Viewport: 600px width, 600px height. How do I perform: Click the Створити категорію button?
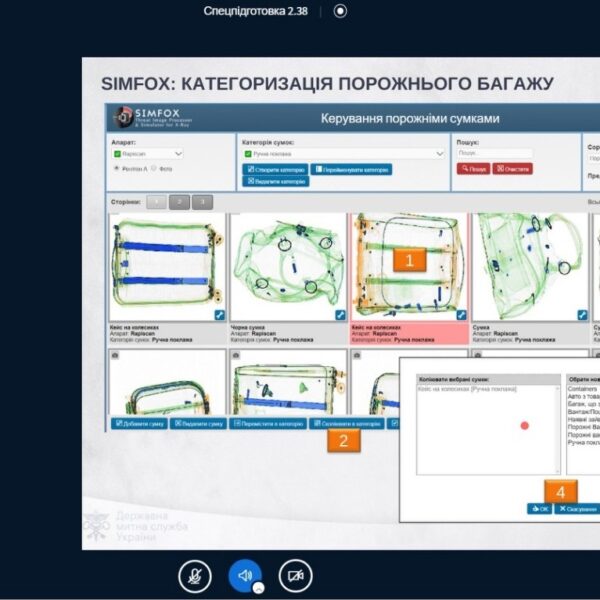(x=275, y=170)
